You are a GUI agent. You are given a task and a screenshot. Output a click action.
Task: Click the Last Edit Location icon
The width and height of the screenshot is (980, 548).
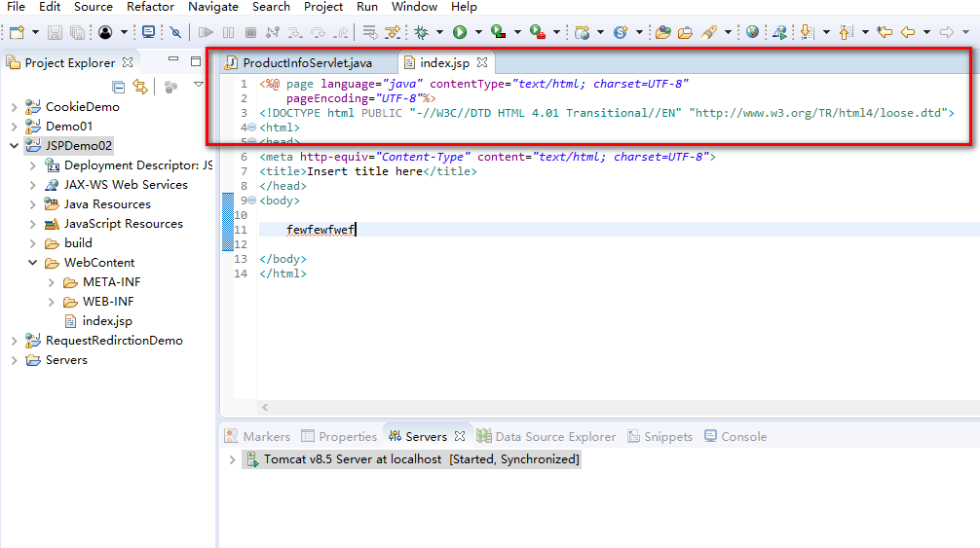point(885,32)
